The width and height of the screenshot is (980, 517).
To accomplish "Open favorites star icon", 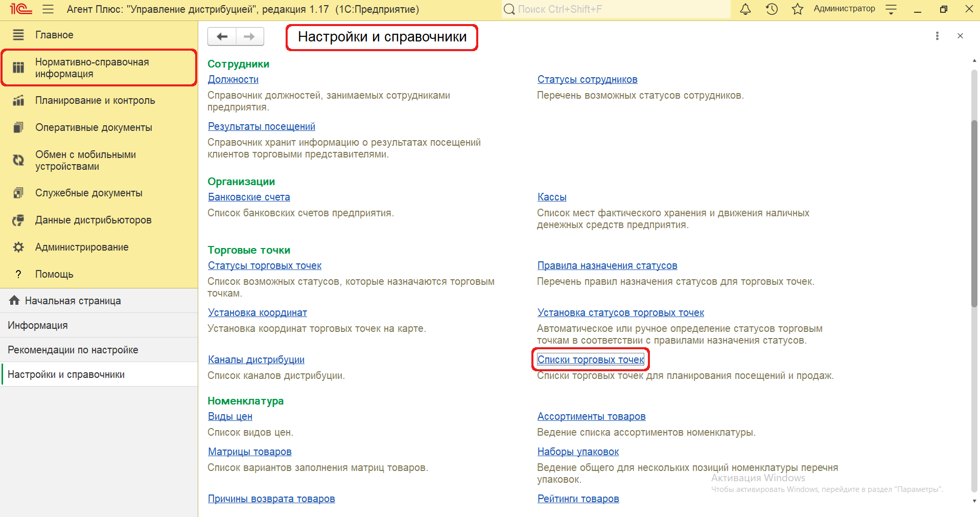I will (798, 9).
